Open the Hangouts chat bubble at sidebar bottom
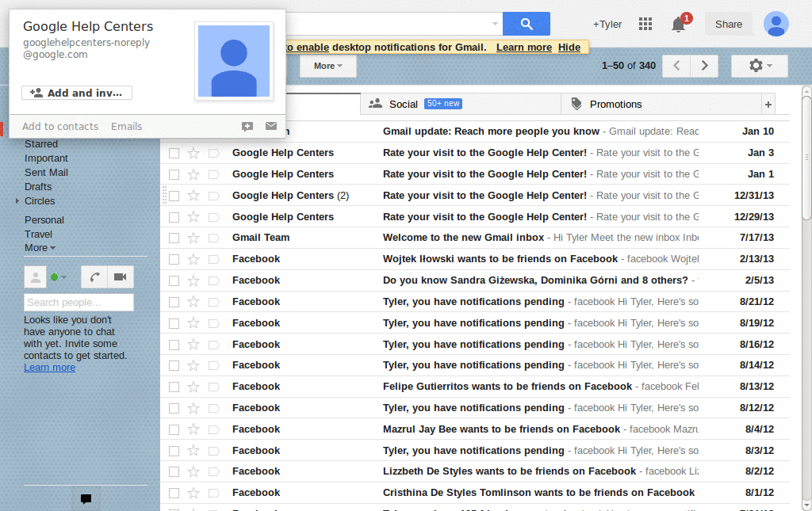The height and width of the screenshot is (511, 812). [86, 498]
